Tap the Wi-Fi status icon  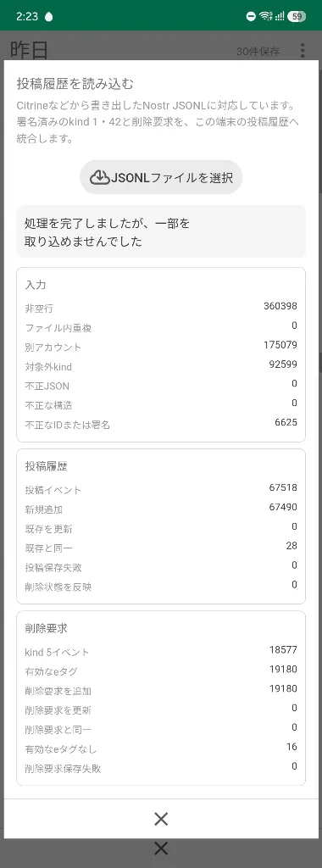tap(266, 16)
